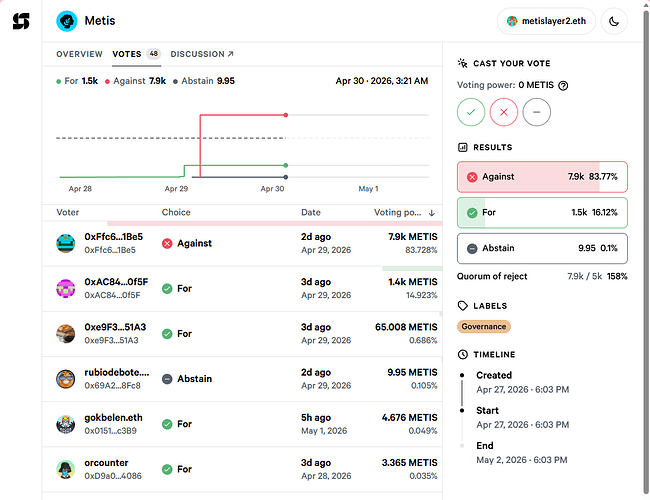The height and width of the screenshot is (500, 650).
Task: Open the metislayer2.eth account button
Action: point(546,21)
